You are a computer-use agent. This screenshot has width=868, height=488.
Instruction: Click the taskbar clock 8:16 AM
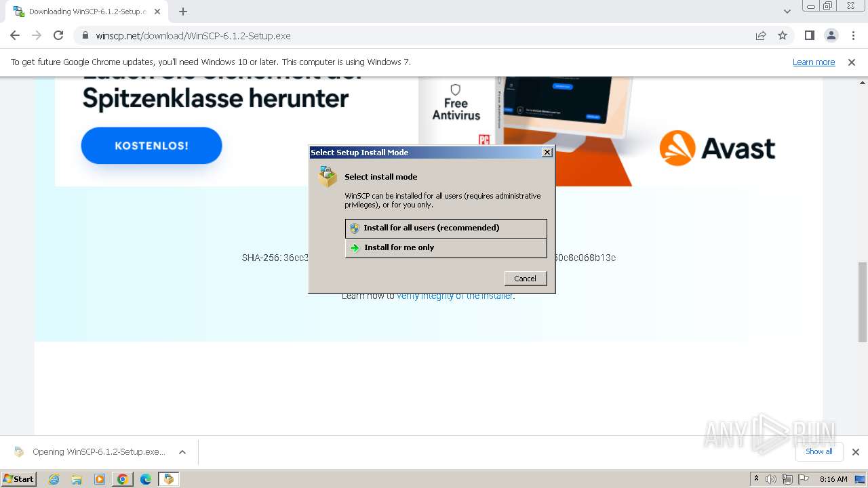(x=833, y=479)
